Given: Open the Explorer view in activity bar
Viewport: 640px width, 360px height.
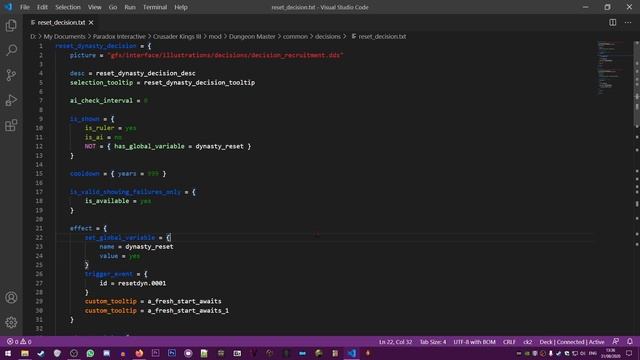Looking at the screenshot, I should click(11, 25).
